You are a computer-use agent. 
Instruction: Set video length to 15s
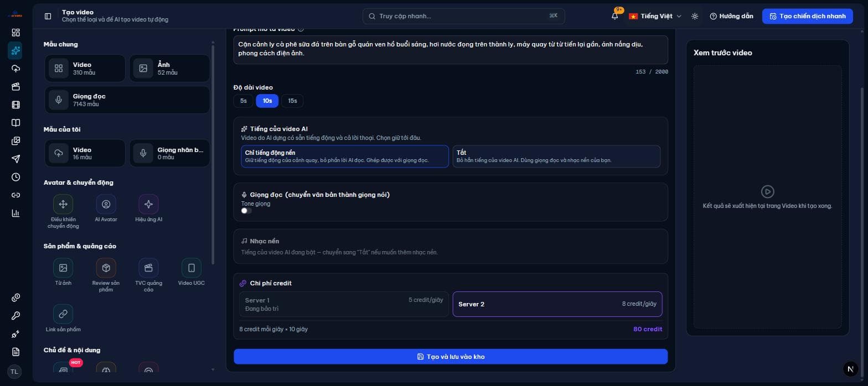pyautogui.click(x=292, y=101)
